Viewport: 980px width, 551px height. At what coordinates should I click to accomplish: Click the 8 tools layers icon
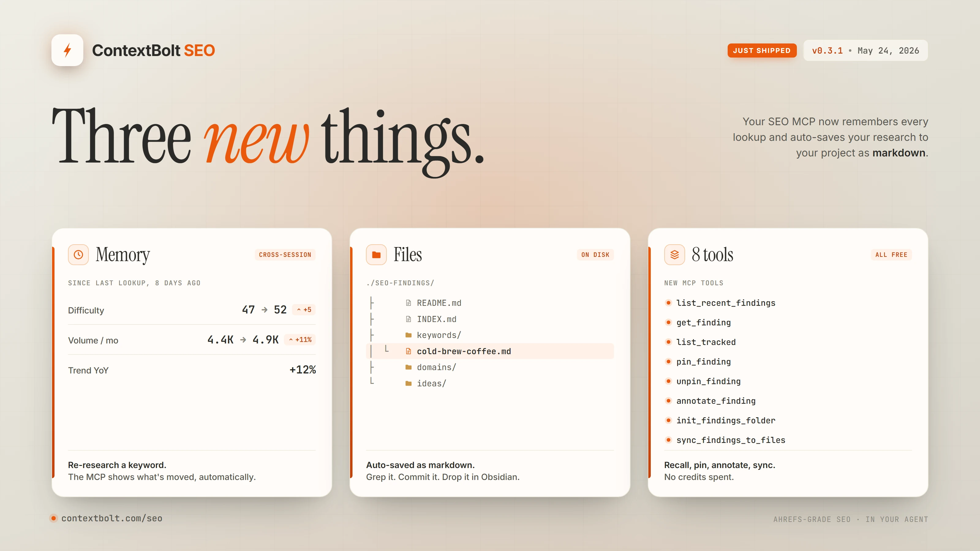674,254
